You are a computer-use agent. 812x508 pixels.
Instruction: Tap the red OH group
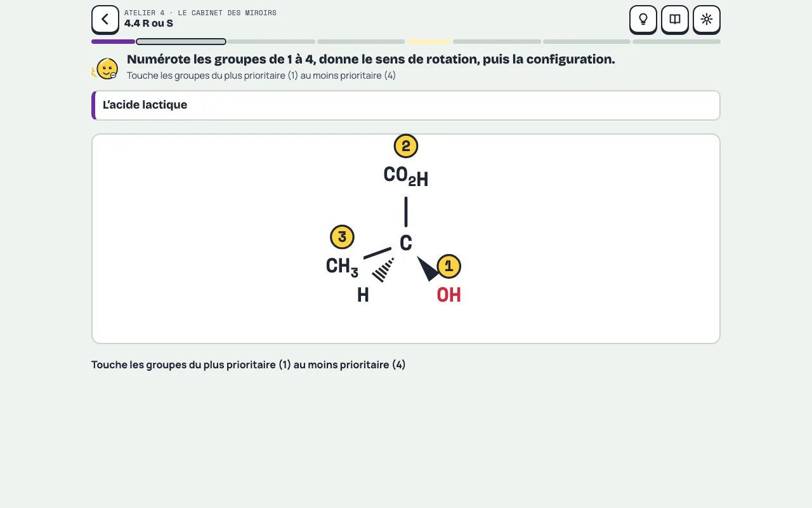coord(449,295)
